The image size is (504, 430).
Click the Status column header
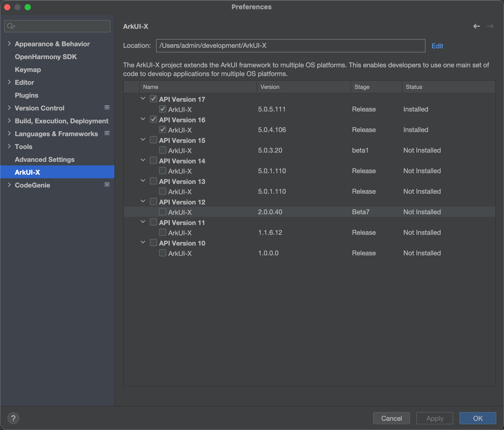449,87
